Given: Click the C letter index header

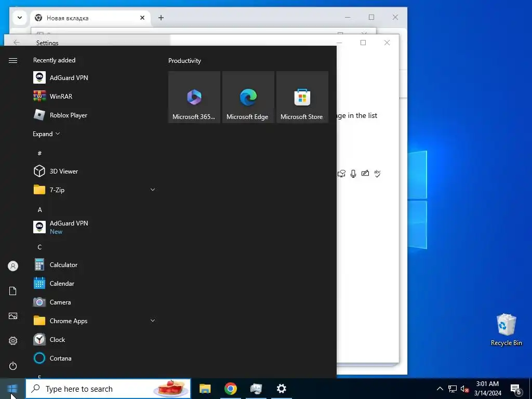Looking at the screenshot, I should click(x=39, y=247).
